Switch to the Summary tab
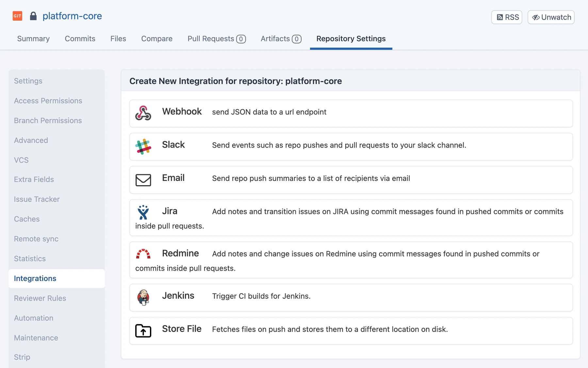This screenshot has height=368, width=588. (33, 39)
